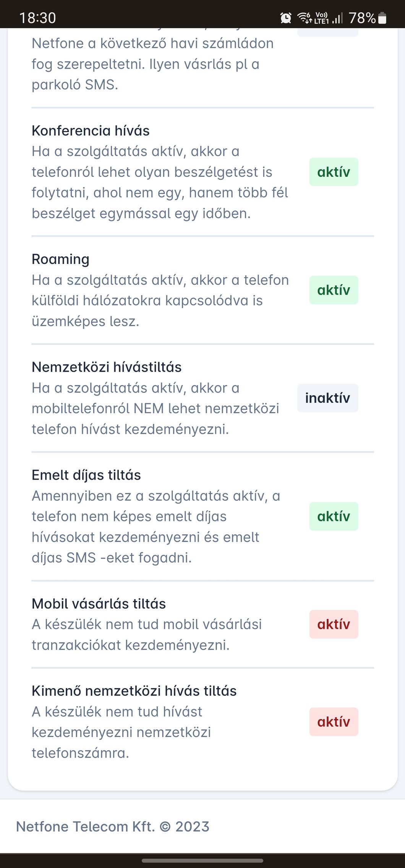Viewport: 405px width, 868px height.
Task: Click the red aktív badge for Mobil vásárlás tiltás
Action: pyautogui.click(x=334, y=624)
